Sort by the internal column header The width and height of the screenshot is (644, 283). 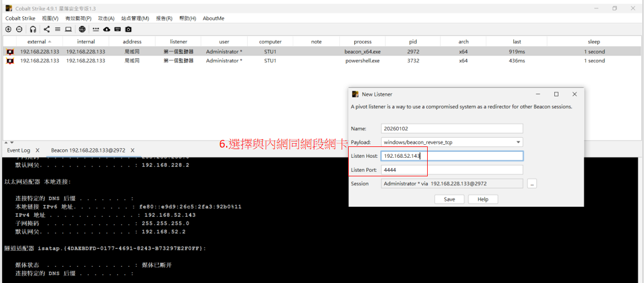click(x=86, y=41)
